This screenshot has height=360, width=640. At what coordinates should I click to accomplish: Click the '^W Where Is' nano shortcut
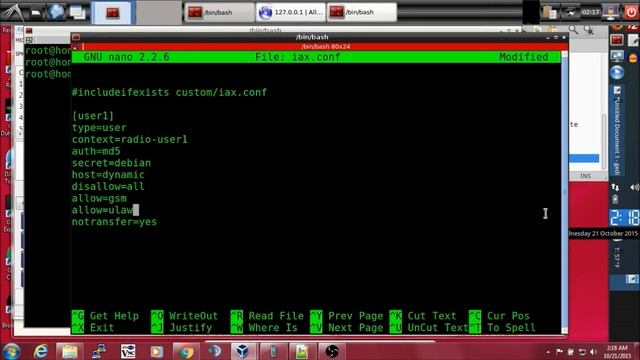point(264,328)
